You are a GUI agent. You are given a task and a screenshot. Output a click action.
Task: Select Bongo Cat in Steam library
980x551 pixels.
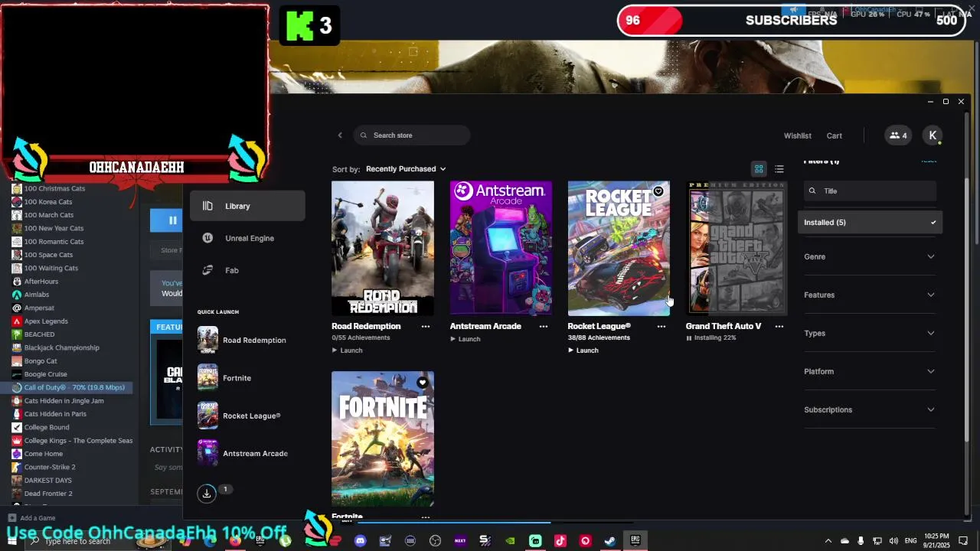click(x=41, y=361)
